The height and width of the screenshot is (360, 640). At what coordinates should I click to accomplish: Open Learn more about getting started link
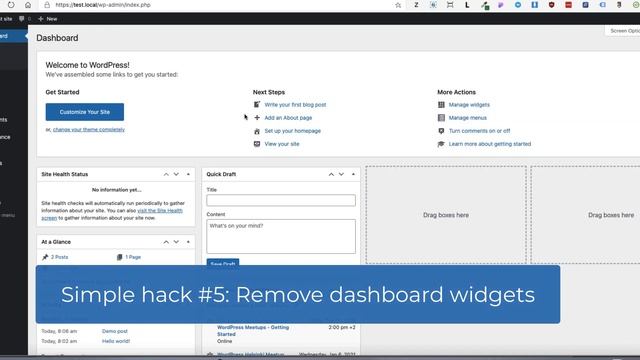(490, 144)
